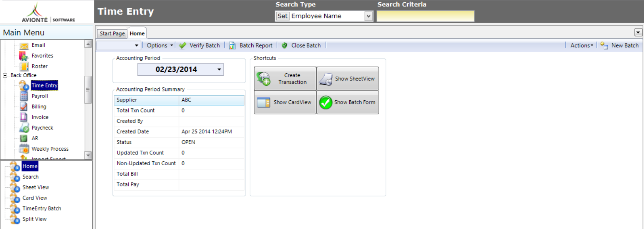The height and width of the screenshot is (229, 644).
Task: Click the New Batch icon
Action: (x=604, y=45)
